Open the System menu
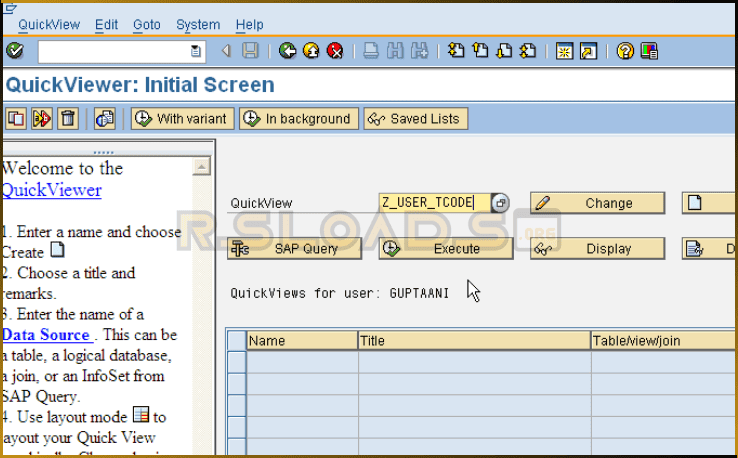738x458 pixels. tap(198, 24)
